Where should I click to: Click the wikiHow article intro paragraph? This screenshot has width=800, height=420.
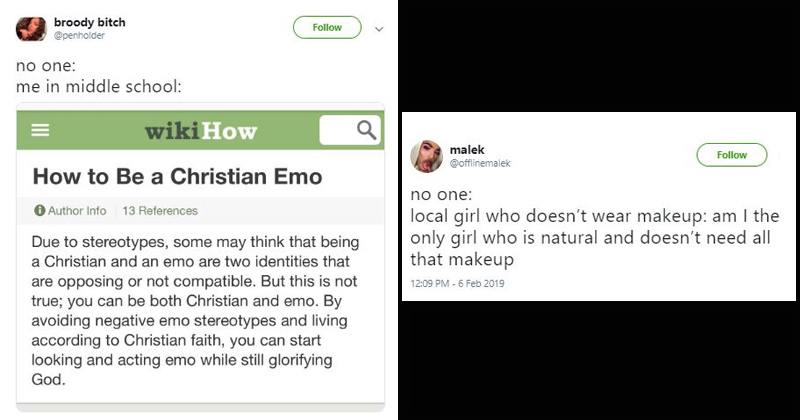click(200, 312)
